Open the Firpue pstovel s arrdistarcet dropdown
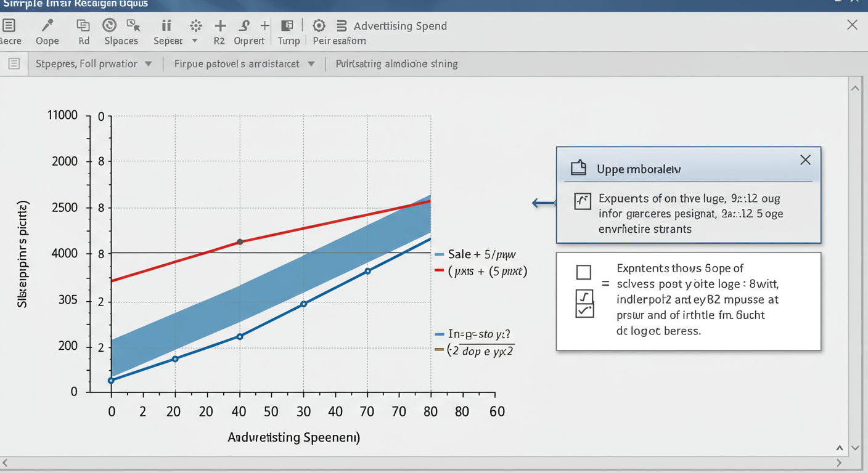 click(311, 64)
